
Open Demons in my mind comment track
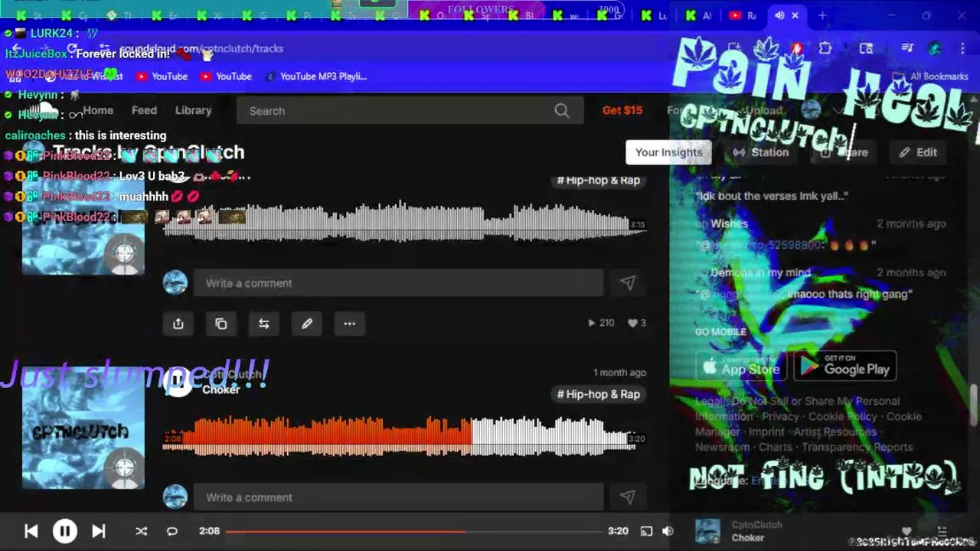click(x=759, y=272)
